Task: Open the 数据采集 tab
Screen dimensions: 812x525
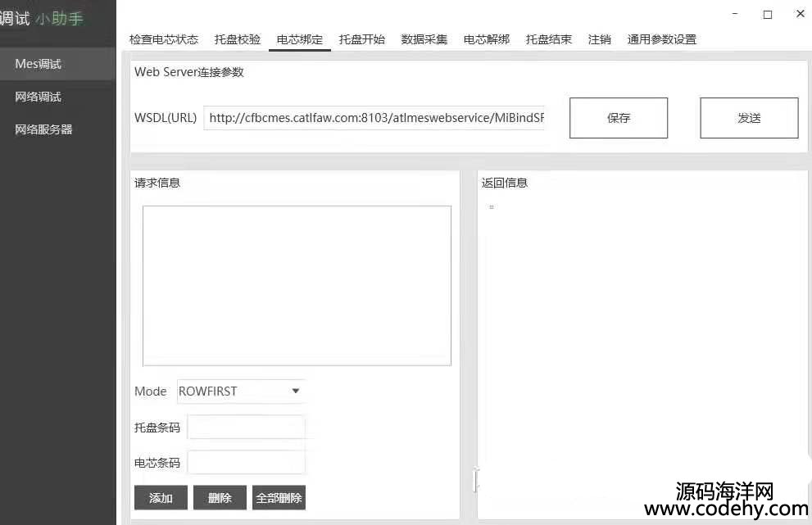Action: [x=424, y=39]
